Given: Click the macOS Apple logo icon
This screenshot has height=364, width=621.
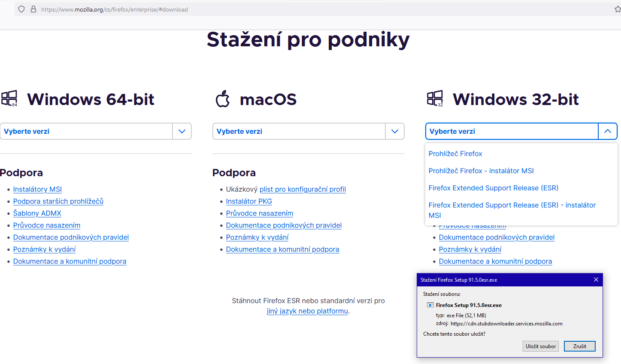Looking at the screenshot, I should 222,99.
